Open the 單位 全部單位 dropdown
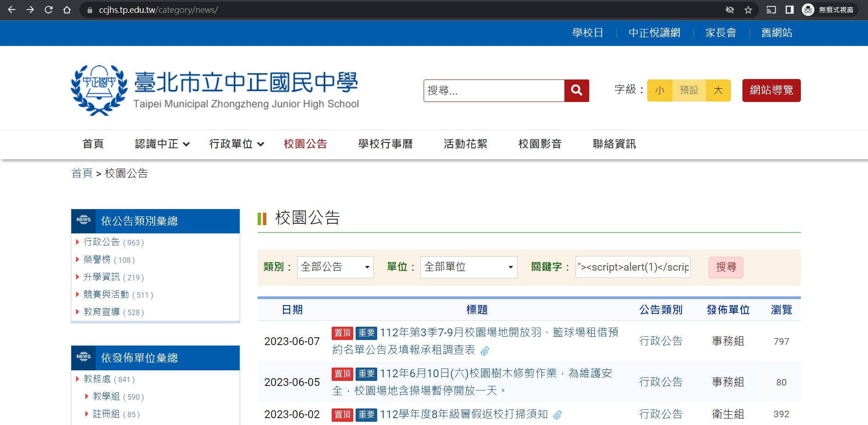Screen dimensions: 868x425 [x=469, y=267]
